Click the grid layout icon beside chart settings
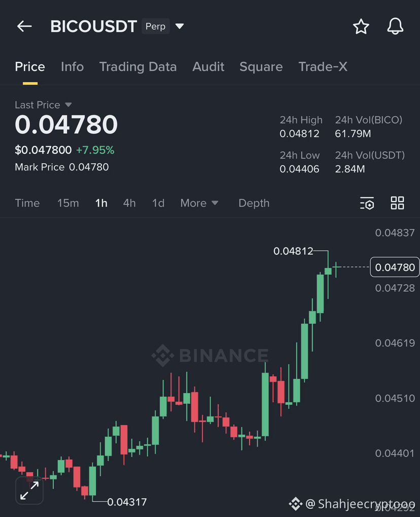The image size is (420, 517). 397,202
